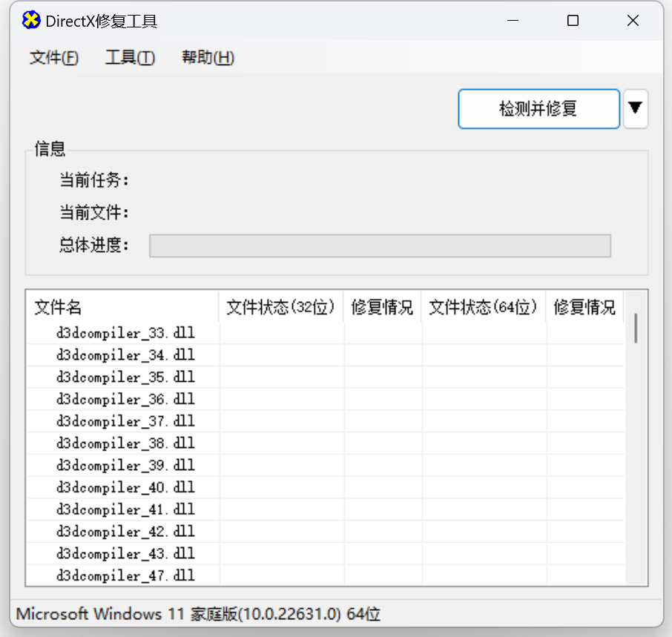Screen dimensions: 672x637
Task: Select the d3dcompiler_43.dll row
Action: coord(326,554)
